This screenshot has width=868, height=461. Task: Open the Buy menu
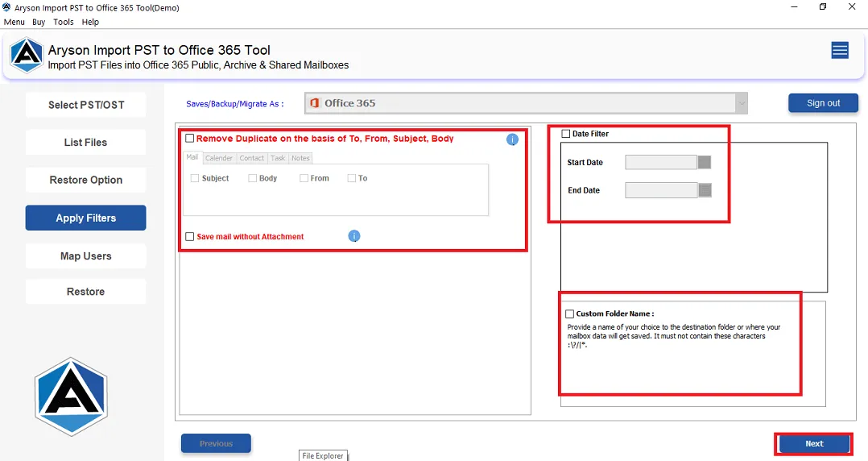(39, 23)
